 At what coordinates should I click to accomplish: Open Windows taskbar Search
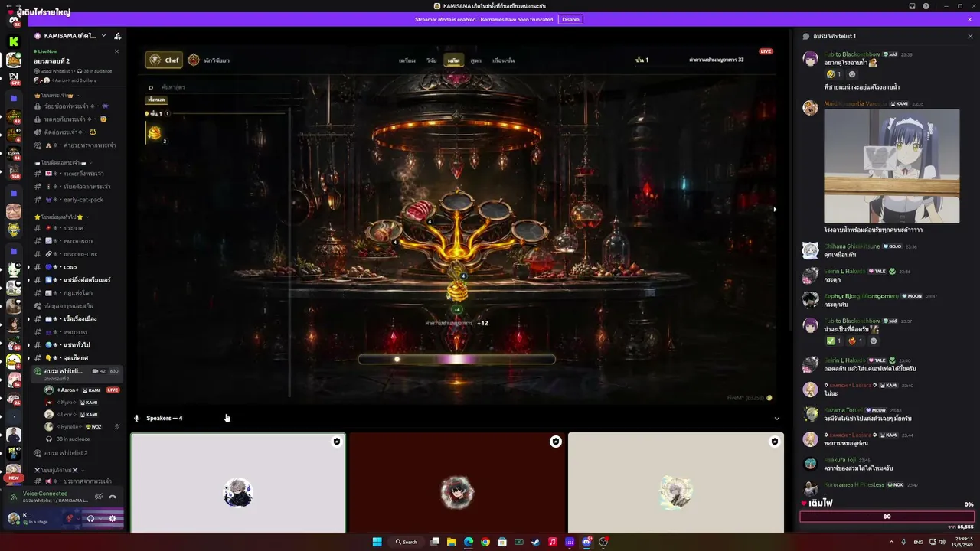tap(407, 542)
